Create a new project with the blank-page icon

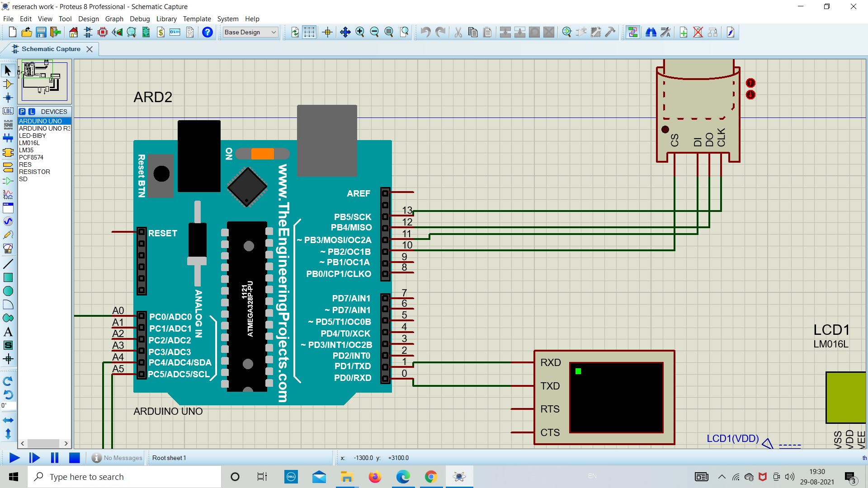tap(12, 32)
